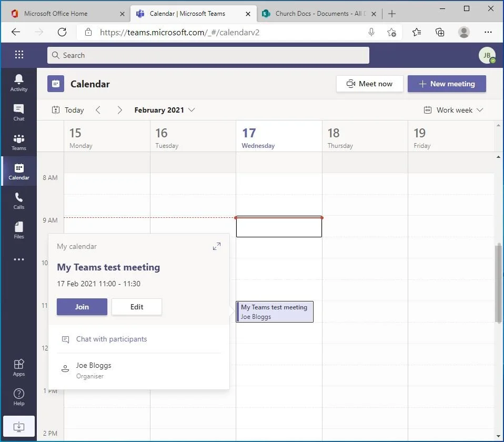This screenshot has width=504, height=442.
Task: Click the calendar vertical scrollbar thumb
Action: point(498,283)
